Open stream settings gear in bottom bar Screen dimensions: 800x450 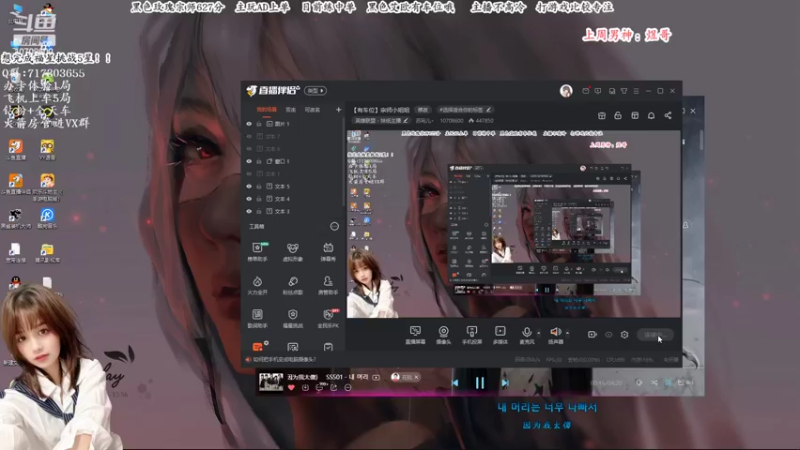[624, 335]
